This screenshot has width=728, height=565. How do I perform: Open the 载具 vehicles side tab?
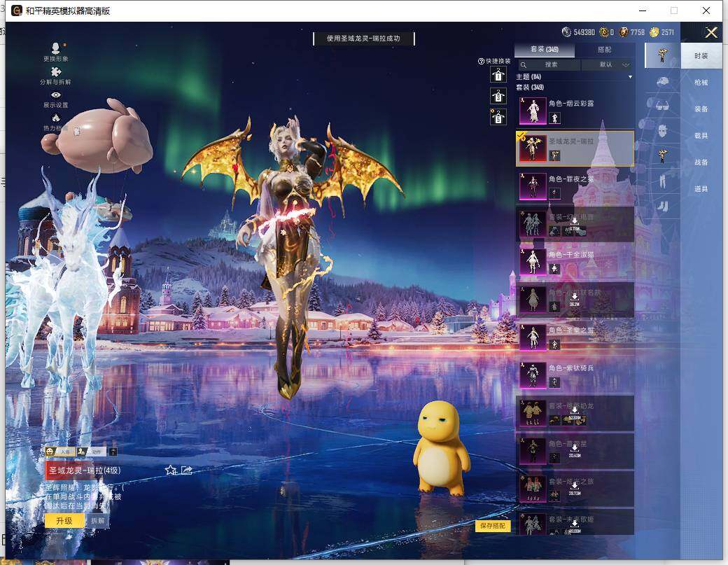click(x=701, y=136)
